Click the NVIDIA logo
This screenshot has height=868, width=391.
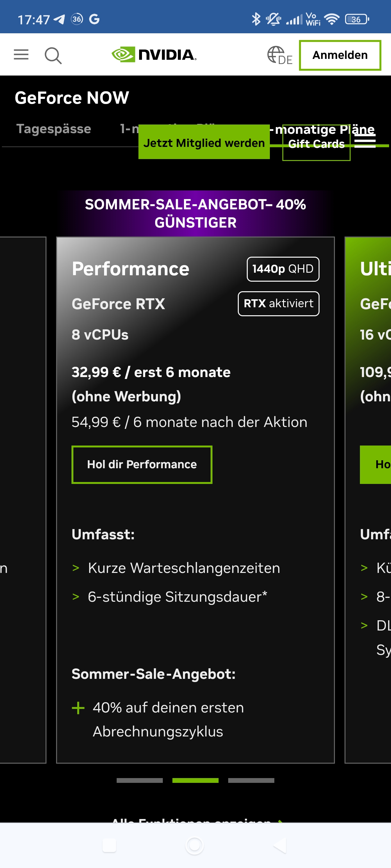coord(154,55)
